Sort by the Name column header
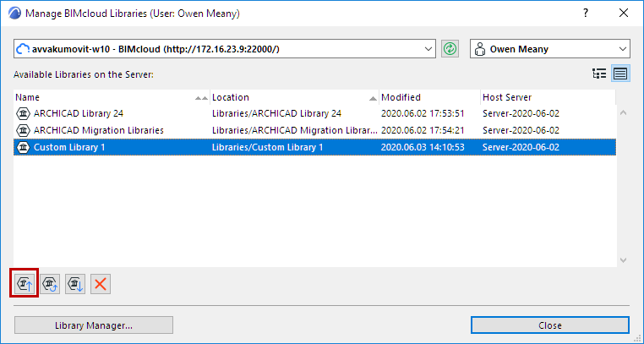 pos(112,97)
